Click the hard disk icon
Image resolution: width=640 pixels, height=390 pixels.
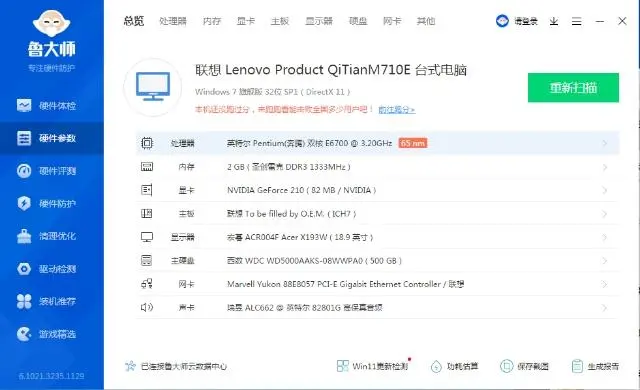[147, 260]
